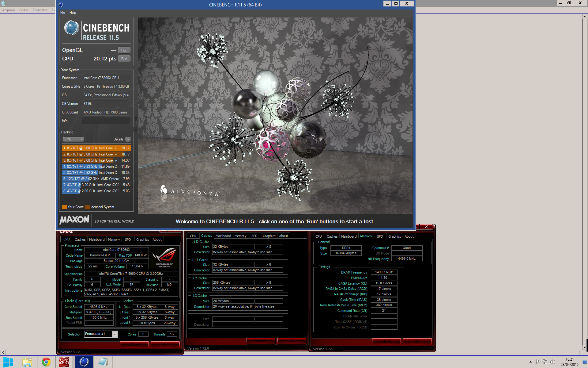Open the notepad taskbar icon
Viewport: 588px width, 368px height.
click(103, 362)
